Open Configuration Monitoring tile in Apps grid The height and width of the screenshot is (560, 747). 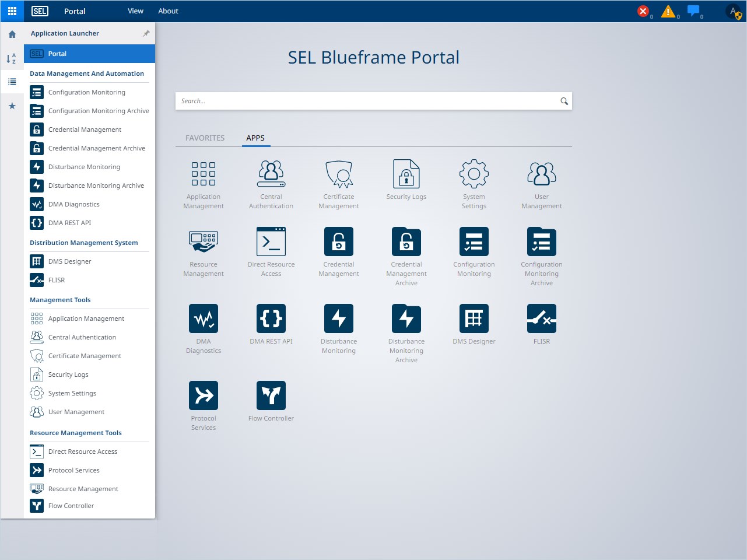pos(474,252)
